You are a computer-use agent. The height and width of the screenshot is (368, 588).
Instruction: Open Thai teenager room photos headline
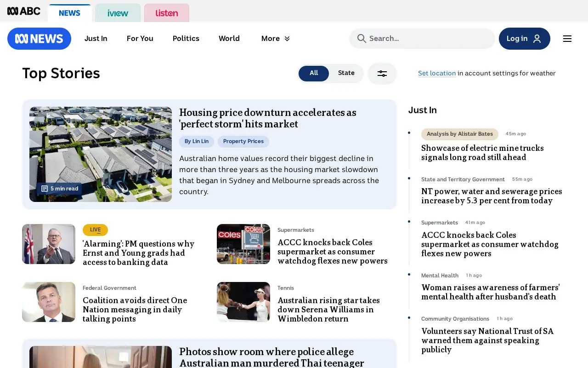pos(271,357)
